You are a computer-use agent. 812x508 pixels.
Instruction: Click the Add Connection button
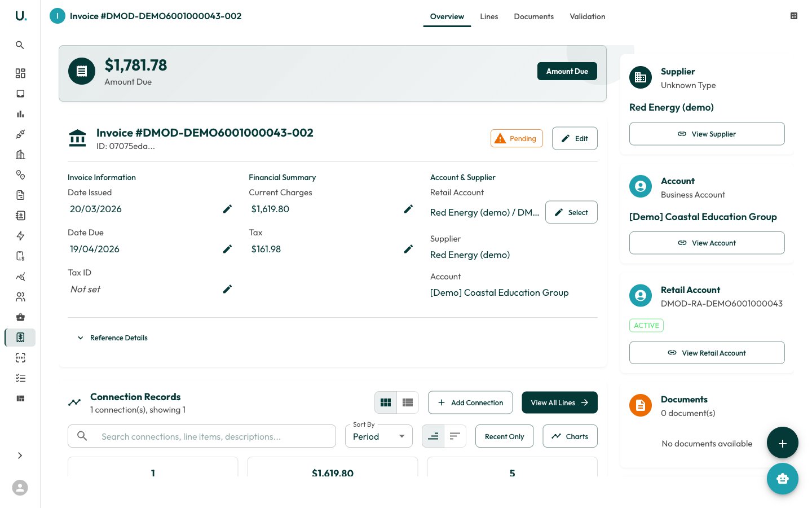(470, 402)
